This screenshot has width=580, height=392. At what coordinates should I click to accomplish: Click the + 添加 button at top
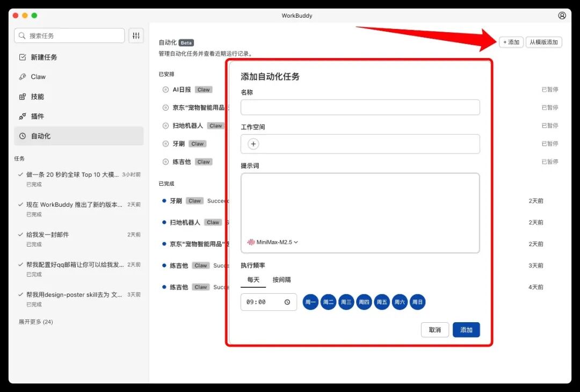tap(511, 42)
